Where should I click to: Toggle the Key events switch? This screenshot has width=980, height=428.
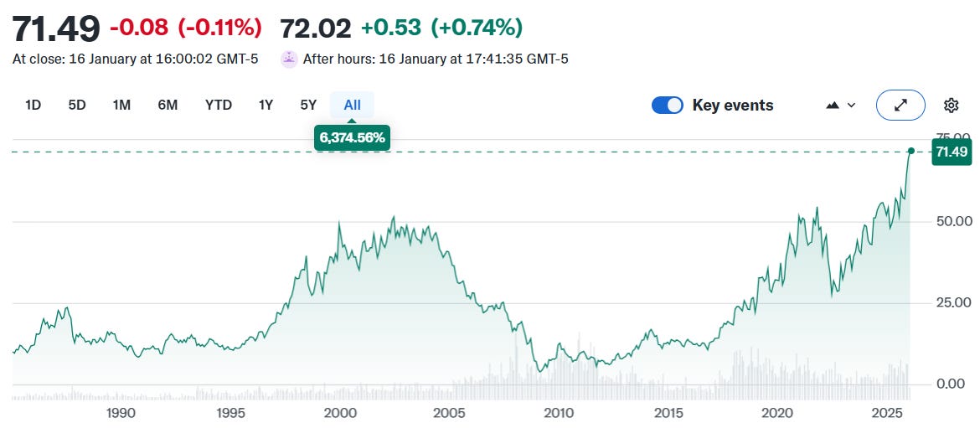668,106
